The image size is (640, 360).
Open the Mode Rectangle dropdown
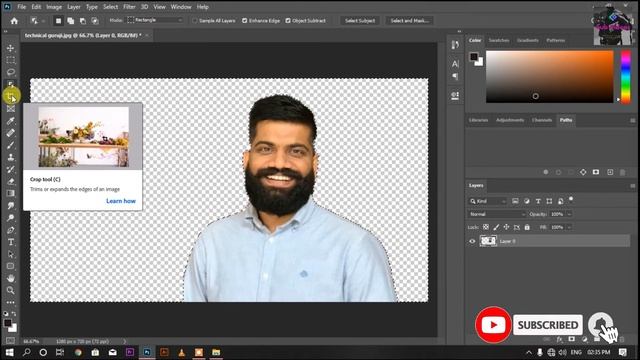pyautogui.click(x=155, y=20)
